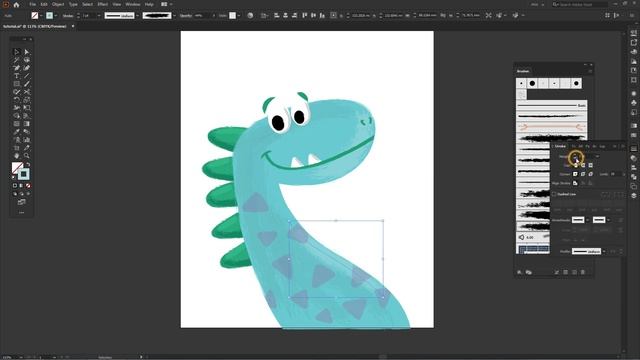Delete the selected brush with the trash icon
The width and height of the screenshot is (640, 360).
[x=583, y=272]
